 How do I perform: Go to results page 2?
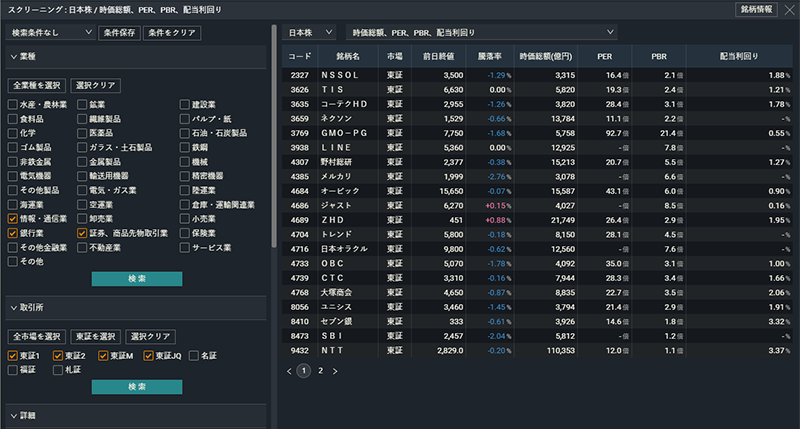click(320, 371)
